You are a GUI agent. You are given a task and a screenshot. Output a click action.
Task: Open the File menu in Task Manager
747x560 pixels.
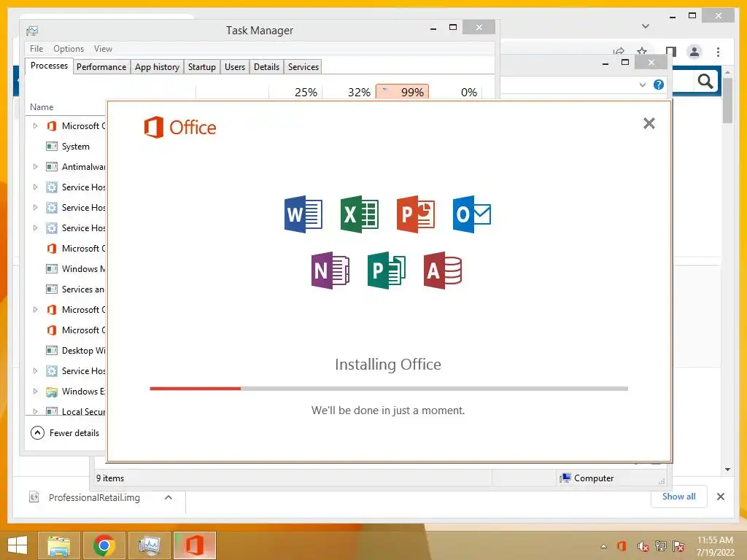[x=36, y=49]
